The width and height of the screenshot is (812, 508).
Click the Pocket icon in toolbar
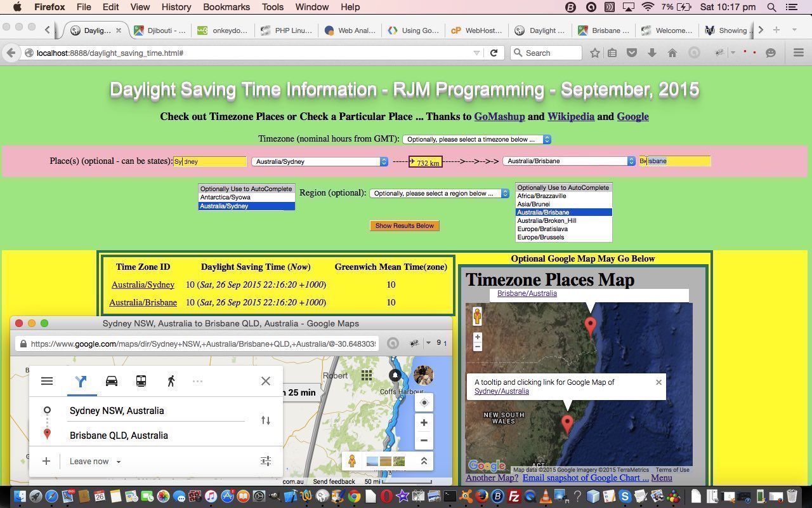[x=632, y=53]
